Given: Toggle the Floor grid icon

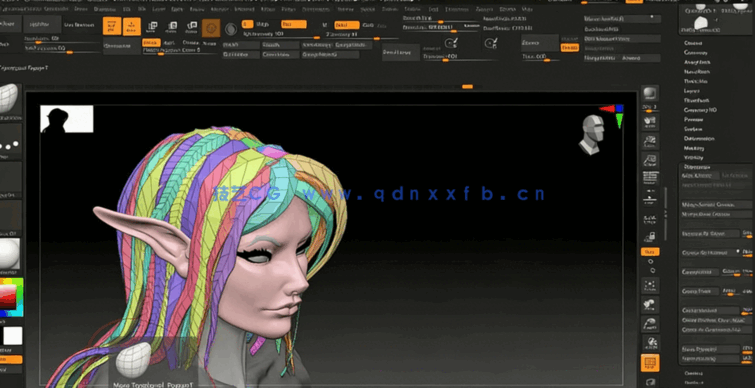Looking at the screenshot, I should [x=650, y=220].
